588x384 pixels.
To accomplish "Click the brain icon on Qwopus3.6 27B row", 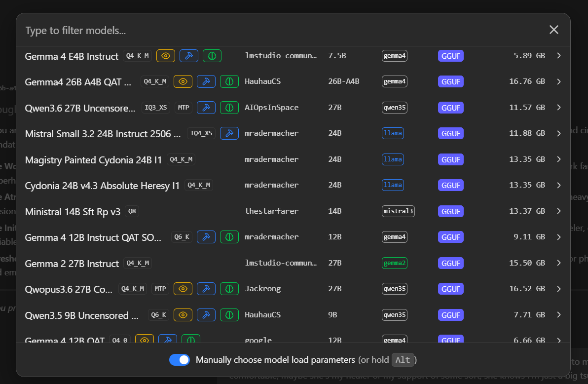I will (x=229, y=289).
